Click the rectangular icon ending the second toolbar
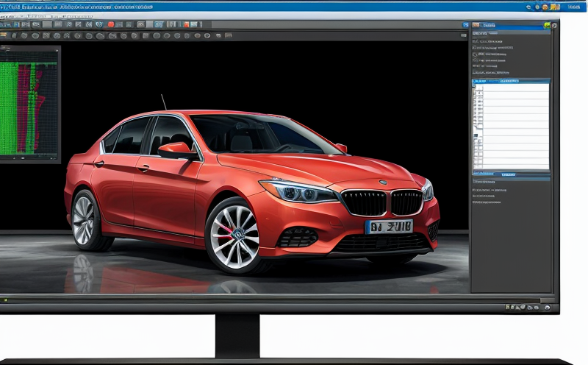Image resolution: width=588 pixels, height=365 pixels. click(229, 35)
